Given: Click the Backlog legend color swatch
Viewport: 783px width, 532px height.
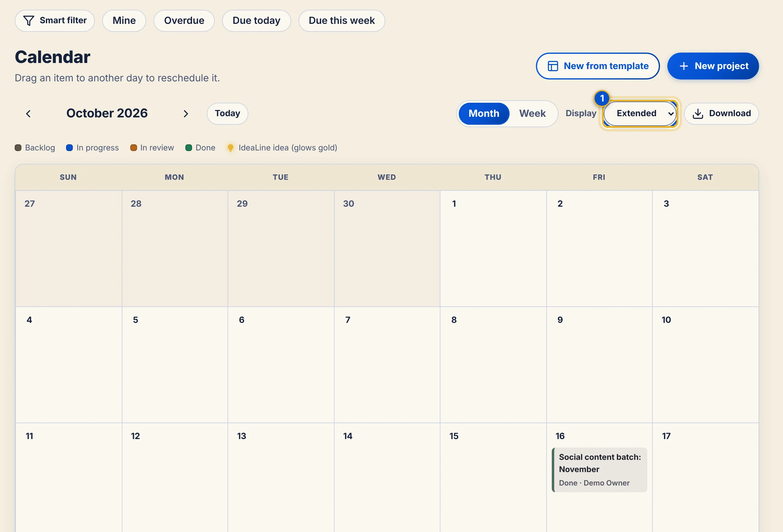Looking at the screenshot, I should click(18, 148).
